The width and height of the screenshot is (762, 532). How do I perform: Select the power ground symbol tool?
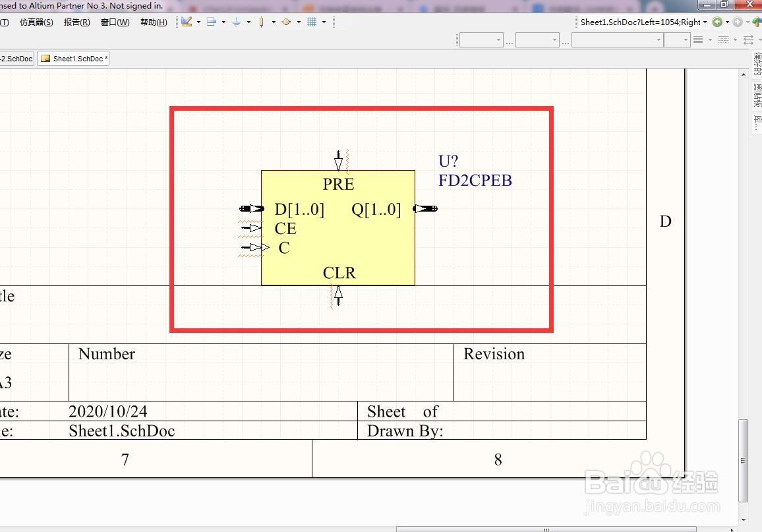tap(237, 22)
